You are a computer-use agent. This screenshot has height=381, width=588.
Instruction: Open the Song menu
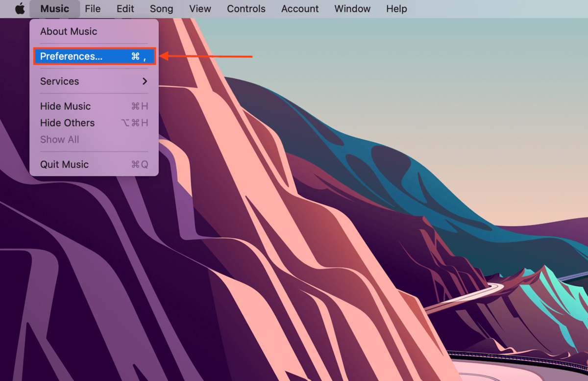[161, 9]
